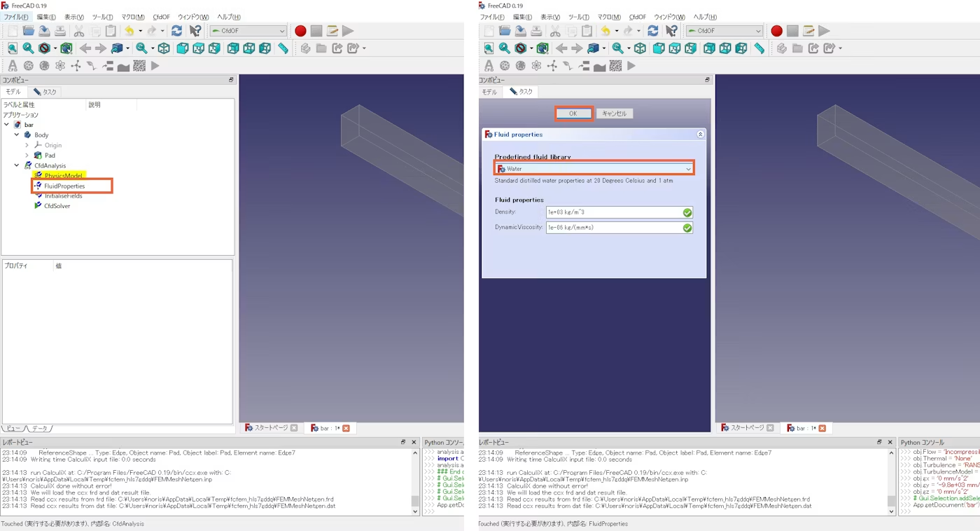Click the キャンセル button in task panel
The image size is (980, 531).
click(614, 113)
